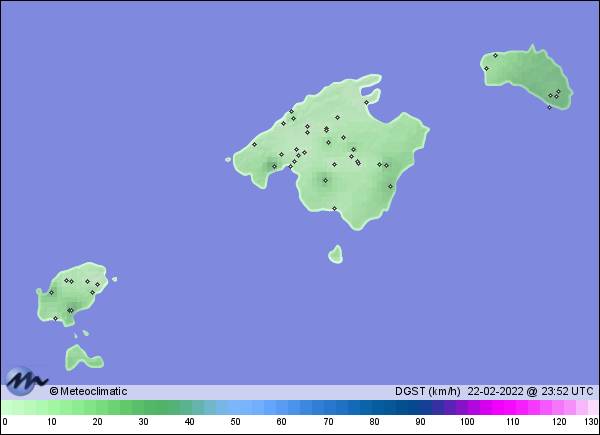This screenshot has width=600, height=435.
Task: Click the 130 label on the scale
Action: point(591,422)
